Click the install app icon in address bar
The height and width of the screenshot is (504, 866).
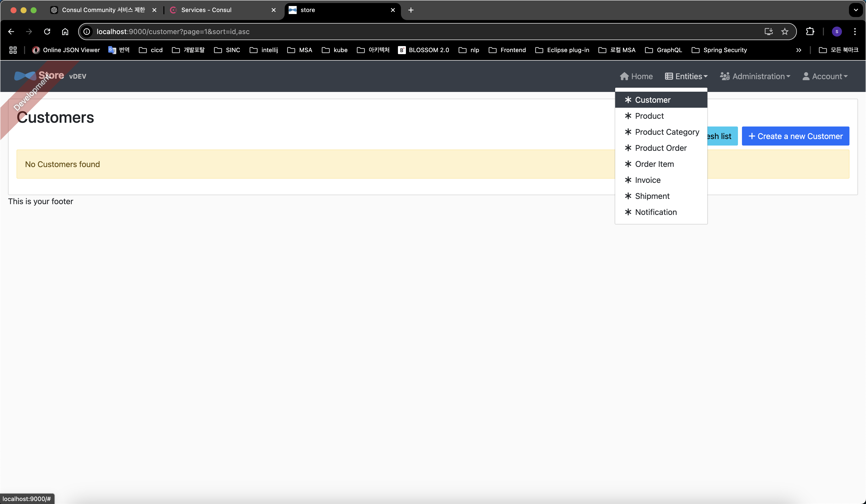[769, 32]
